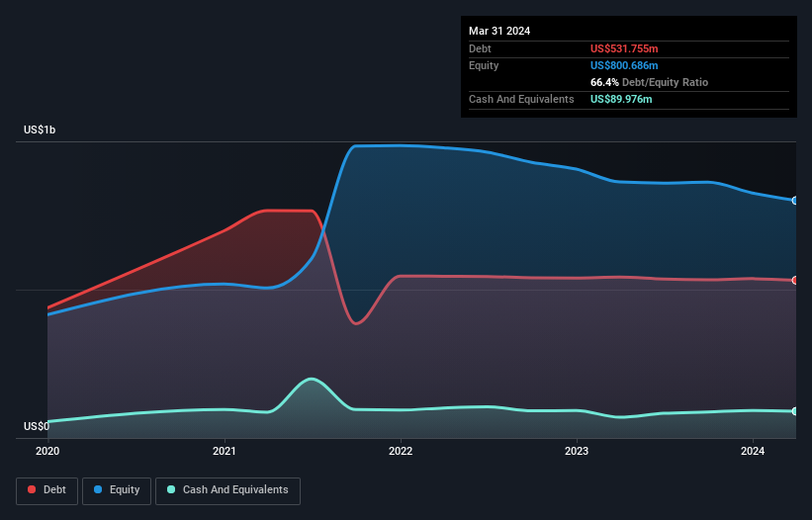Image resolution: width=812 pixels, height=520 pixels.
Task: Click the 2024 x-axis label
Action: (753, 451)
